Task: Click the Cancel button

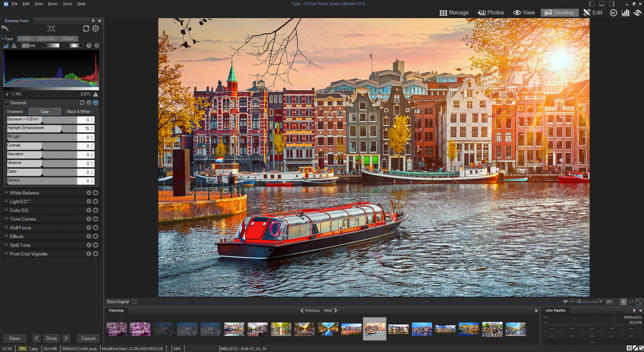Action: tap(88, 338)
